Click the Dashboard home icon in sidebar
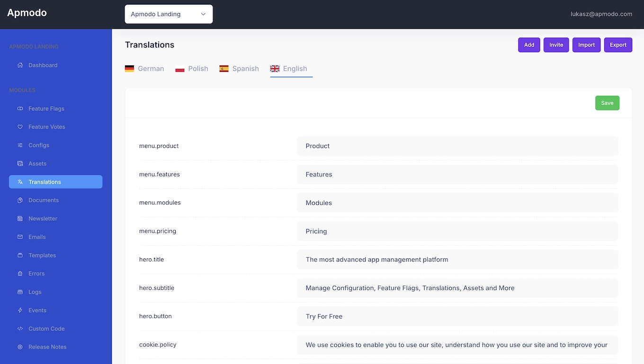This screenshot has height=364, width=644. pos(20,65)
